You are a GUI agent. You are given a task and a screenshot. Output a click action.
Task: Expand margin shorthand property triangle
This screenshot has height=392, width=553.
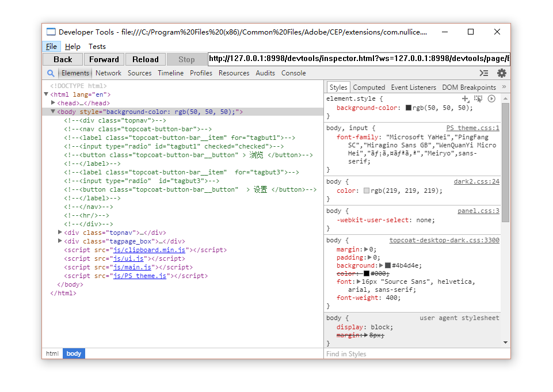[x=366, y=249]
